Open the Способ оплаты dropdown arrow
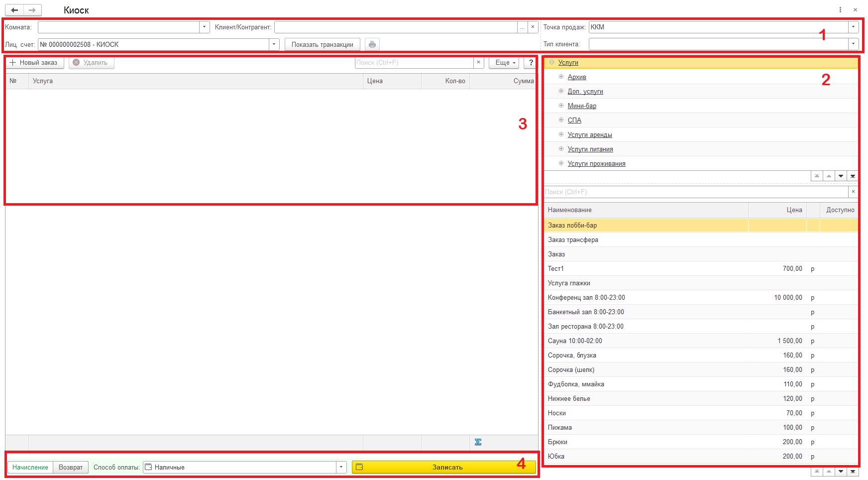Viewport: 868px width, 480px height. [x=341, y=467]
